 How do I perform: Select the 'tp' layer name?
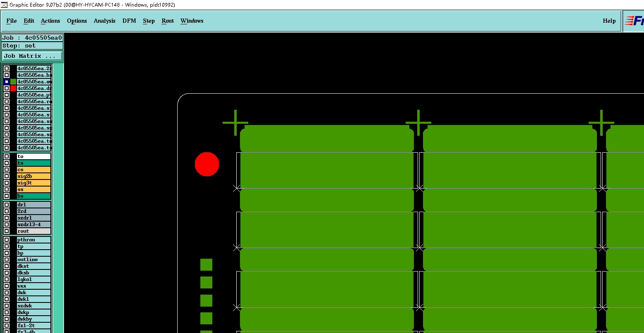tap(34, 246)
